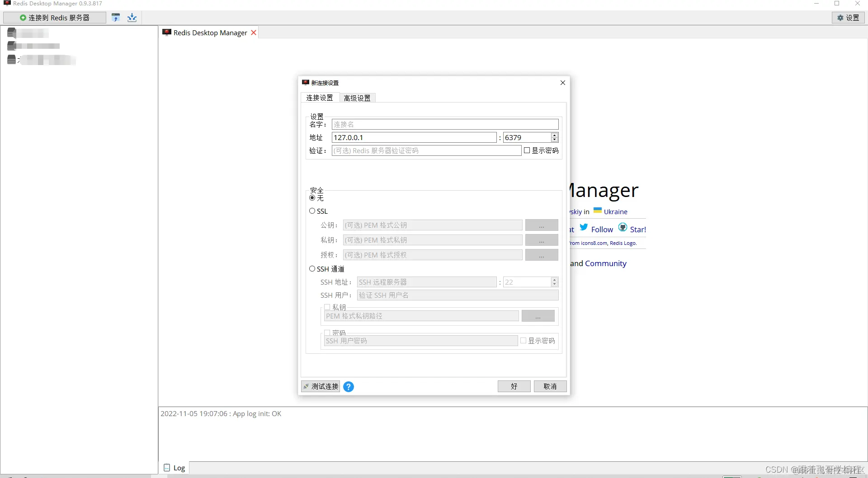
Task: Click the address field showing 127.0.0.1
Action: 414,137
